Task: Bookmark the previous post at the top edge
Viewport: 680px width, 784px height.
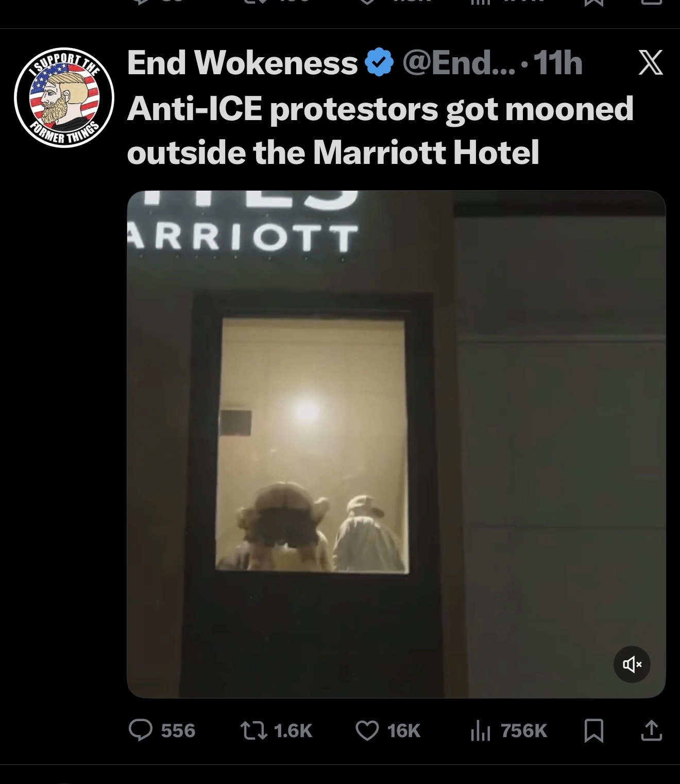Action: tap(594, 2)
